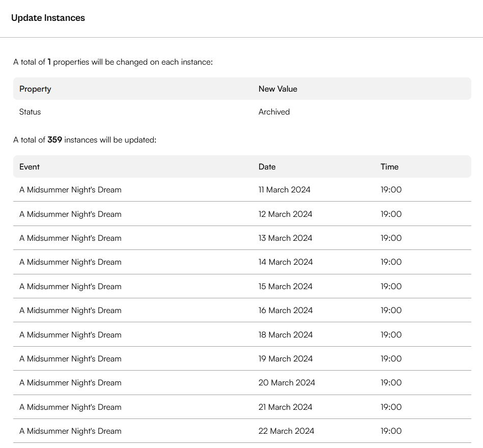The height and width of the screenshot is (448, 483).
Task: Select the 13 March 2024 date cell
Action: click(285, 238)
